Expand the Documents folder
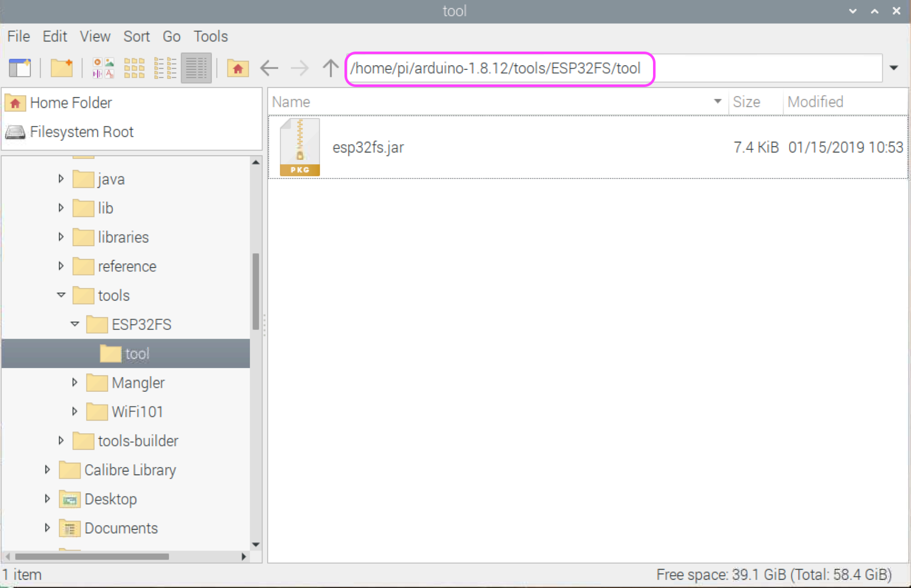 pyautogui.click(x=47, y=528)
